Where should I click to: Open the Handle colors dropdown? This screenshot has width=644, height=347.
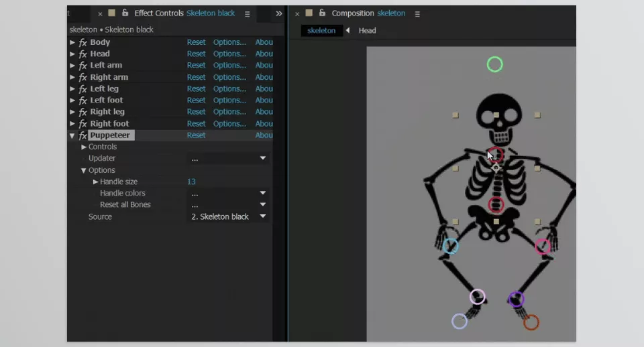(228, 193)
